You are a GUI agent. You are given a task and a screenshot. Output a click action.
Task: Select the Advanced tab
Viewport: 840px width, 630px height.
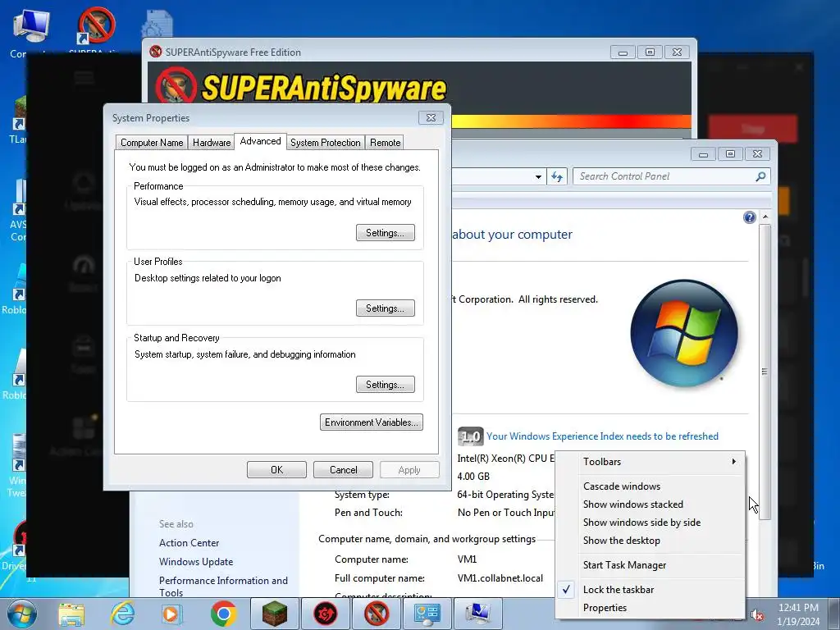tap(260, 141)
